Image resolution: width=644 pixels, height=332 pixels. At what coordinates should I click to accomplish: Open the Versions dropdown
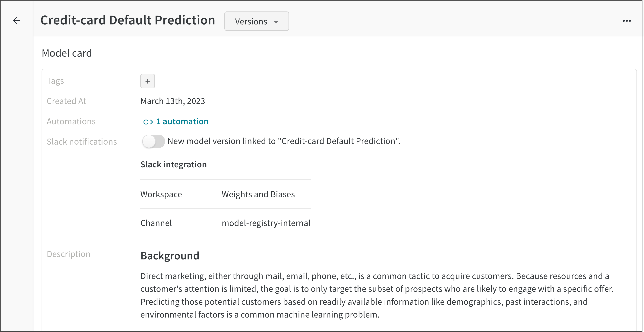tap(257, 21)
